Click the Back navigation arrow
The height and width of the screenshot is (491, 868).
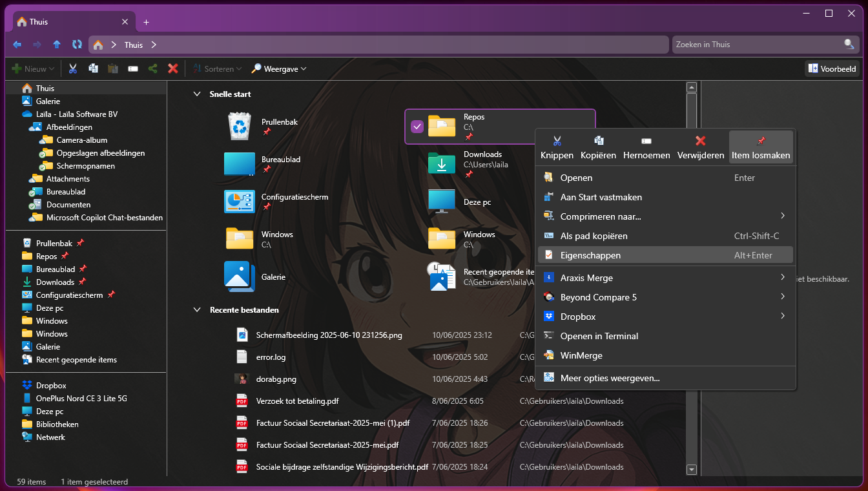[x=17, y=45]
